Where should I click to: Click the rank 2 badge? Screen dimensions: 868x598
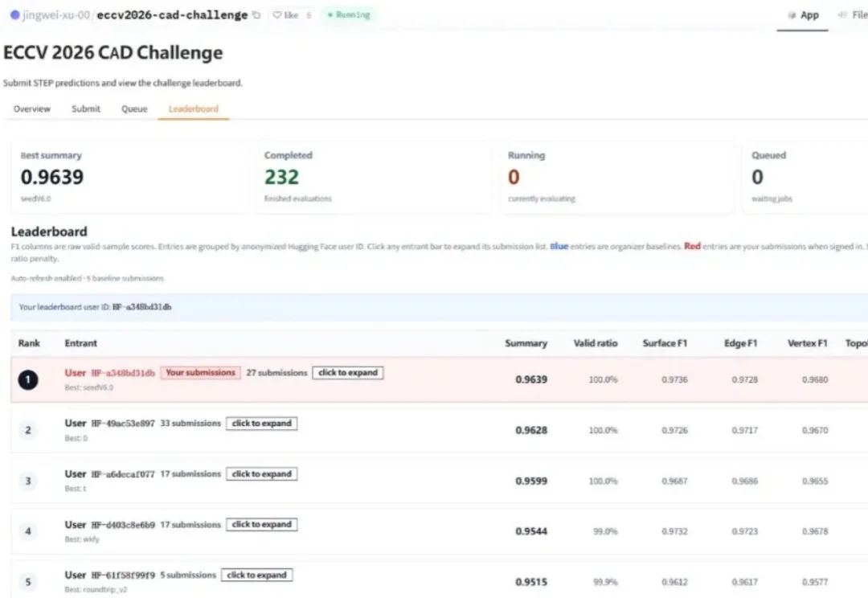(28, 430)
